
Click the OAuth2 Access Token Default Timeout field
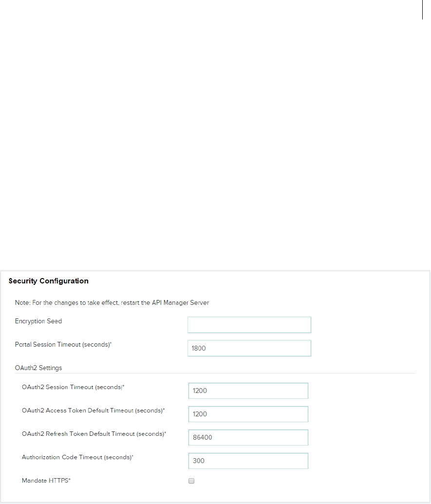(248, 414)
